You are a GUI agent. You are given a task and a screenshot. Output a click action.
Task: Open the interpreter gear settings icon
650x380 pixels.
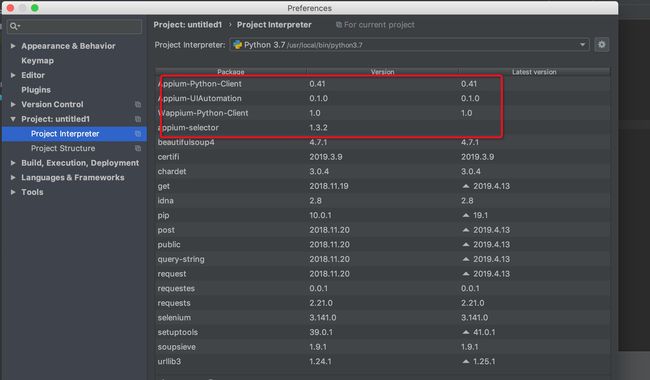tap(601, 45)
